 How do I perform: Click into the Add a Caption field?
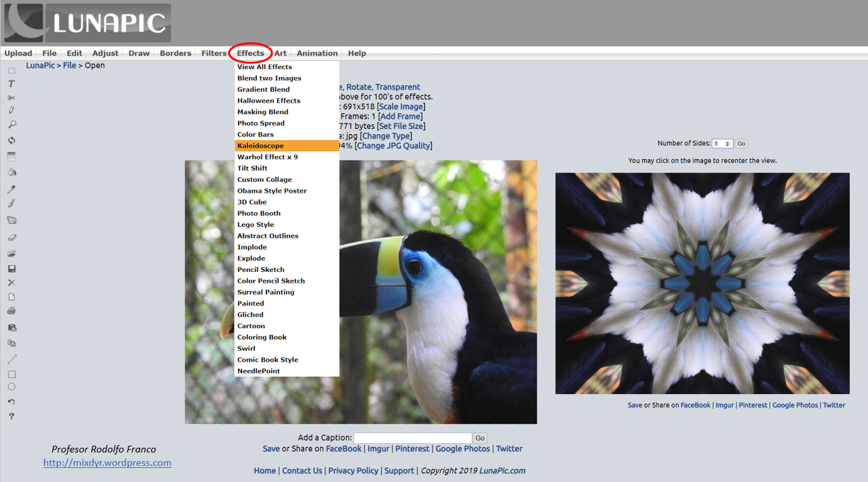413,438
